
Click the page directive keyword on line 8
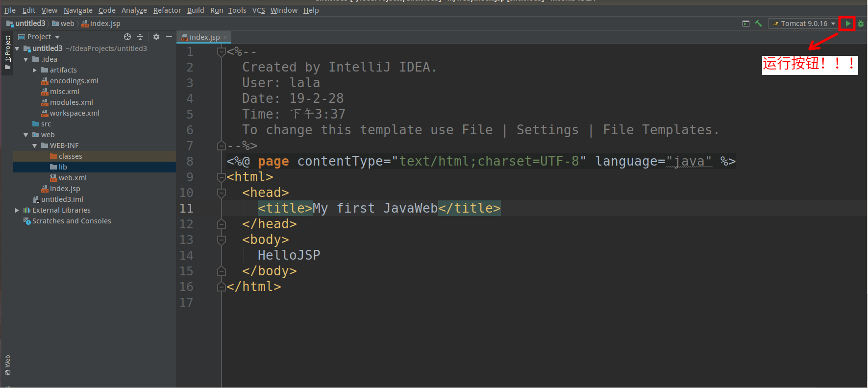pos(273,161)
